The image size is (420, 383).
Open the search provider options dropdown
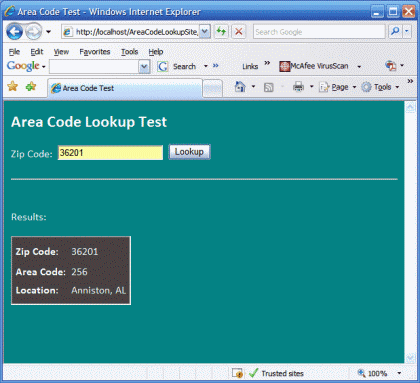407,32
